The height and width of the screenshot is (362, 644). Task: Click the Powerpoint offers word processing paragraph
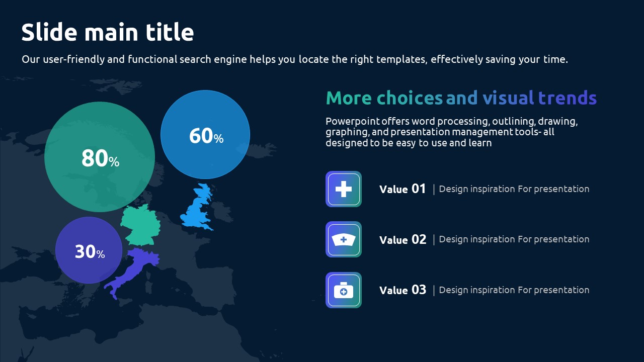(452, 132)
